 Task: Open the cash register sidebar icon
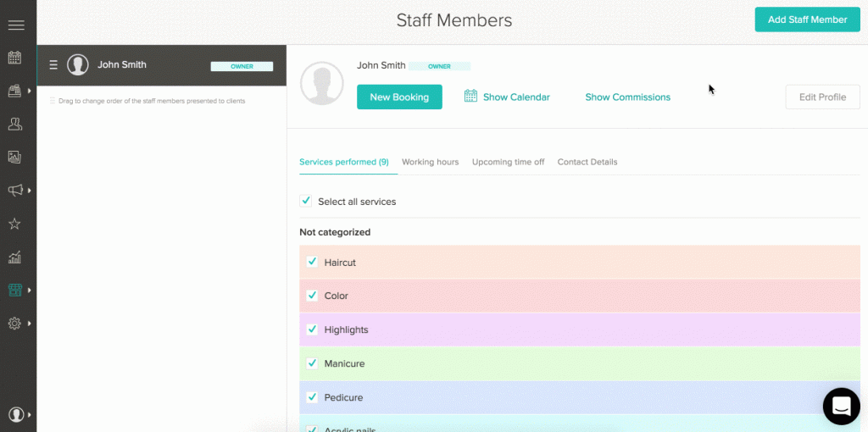point(15,91)
